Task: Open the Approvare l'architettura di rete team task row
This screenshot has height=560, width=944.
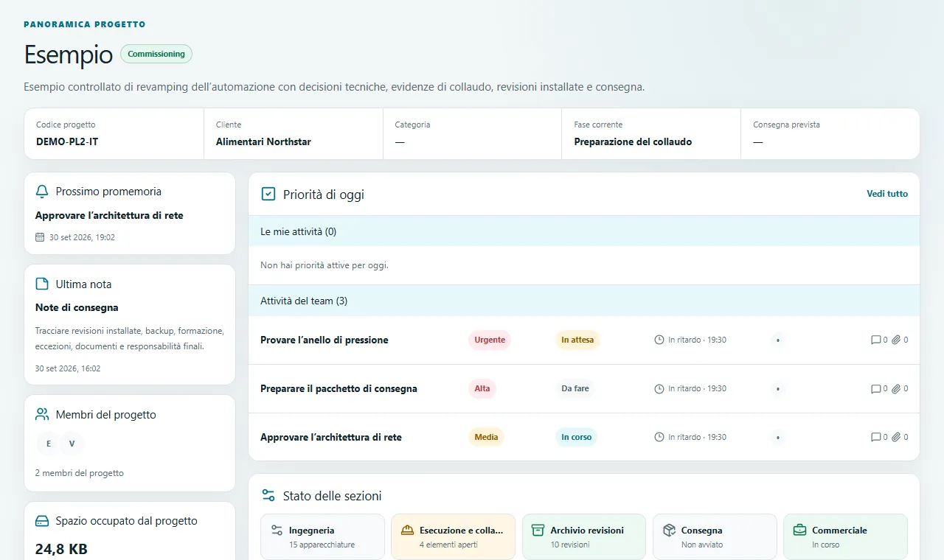Action: click(x=584, y=437)
